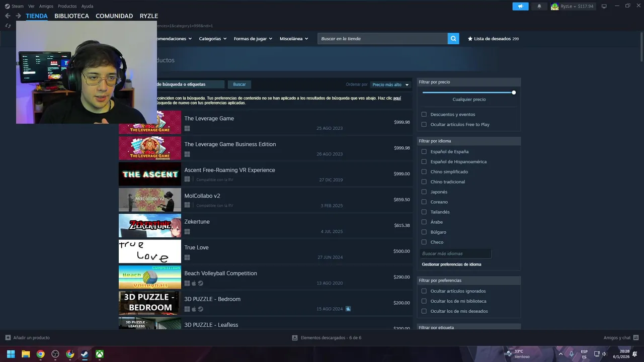Viewport: 644px width, 362px height.
Task: Click the plus icon next to Añadir un producto
Action: point(8,337)
